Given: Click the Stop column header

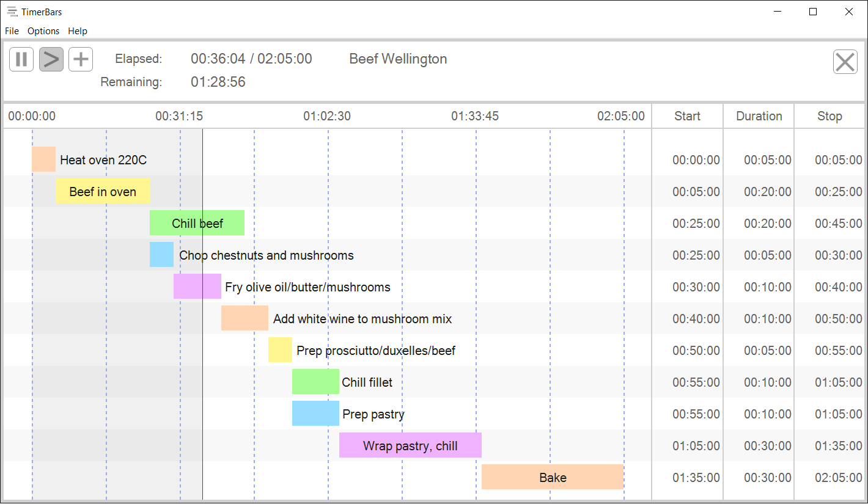Looking at the screenshot, I should coord(829,116).
